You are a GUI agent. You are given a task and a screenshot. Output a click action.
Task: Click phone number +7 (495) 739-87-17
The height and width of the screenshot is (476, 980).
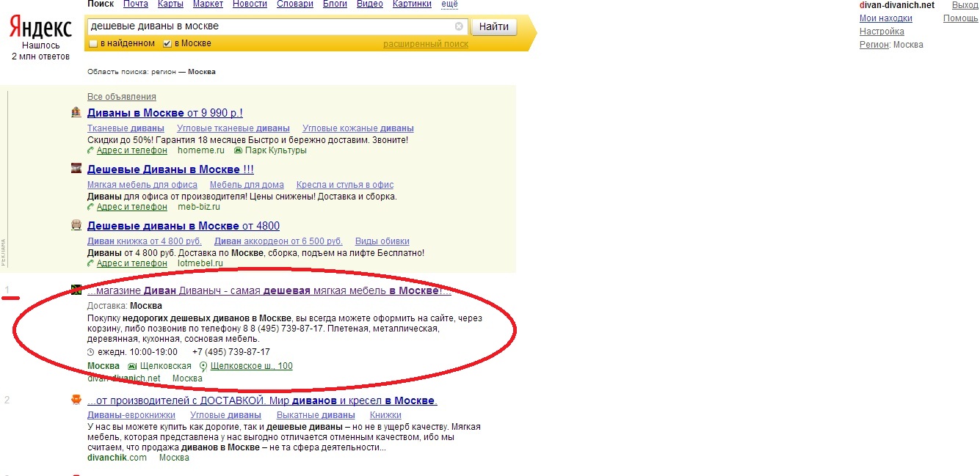click(231, 352)
